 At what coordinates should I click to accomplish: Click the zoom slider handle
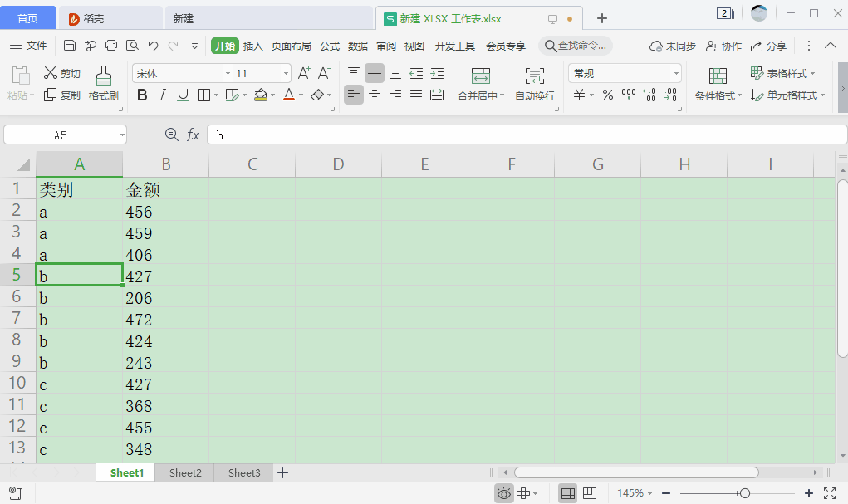(x=744, y=493)
